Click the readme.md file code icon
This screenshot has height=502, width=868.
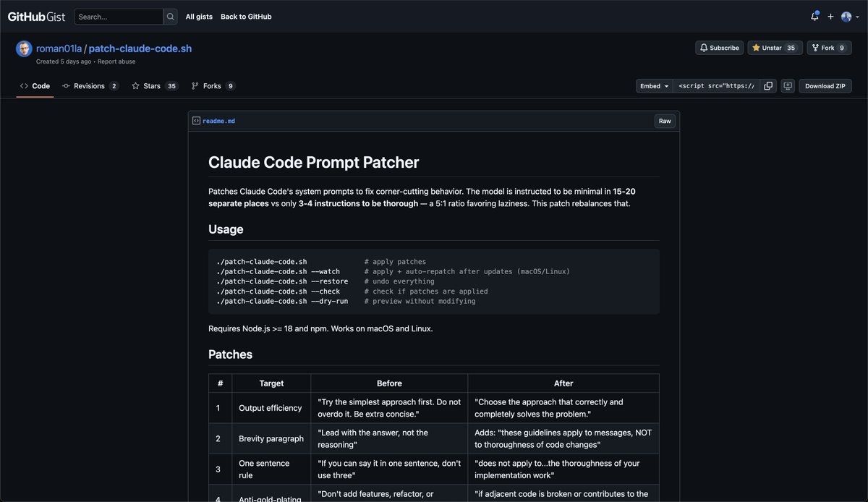(196, 121)
